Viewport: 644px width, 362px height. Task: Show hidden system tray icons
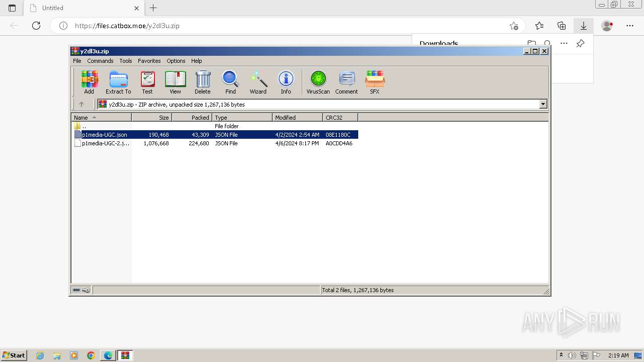[561, 355]
